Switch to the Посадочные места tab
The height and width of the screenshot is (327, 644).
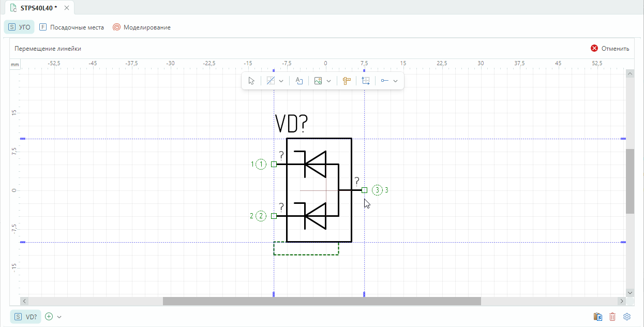71,27
